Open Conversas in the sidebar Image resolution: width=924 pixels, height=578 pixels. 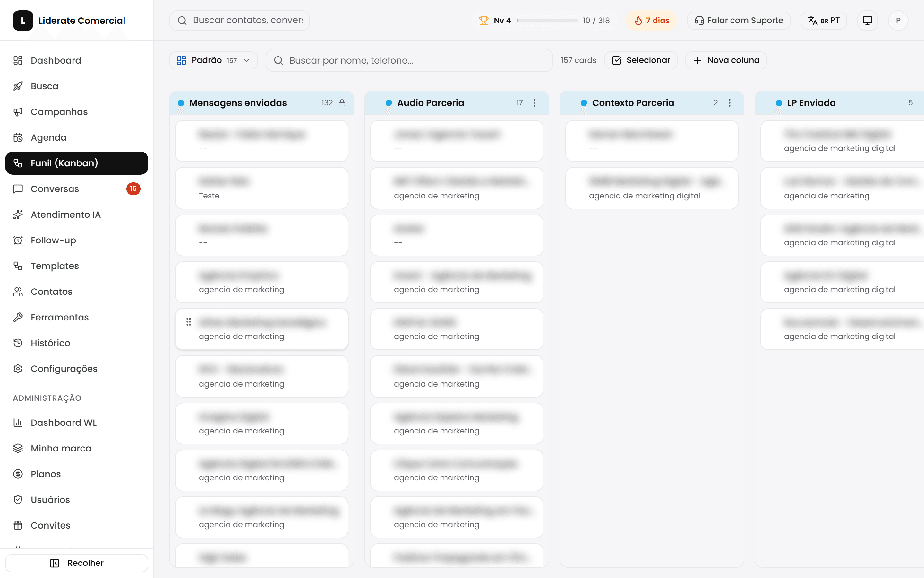click(76, 189)
